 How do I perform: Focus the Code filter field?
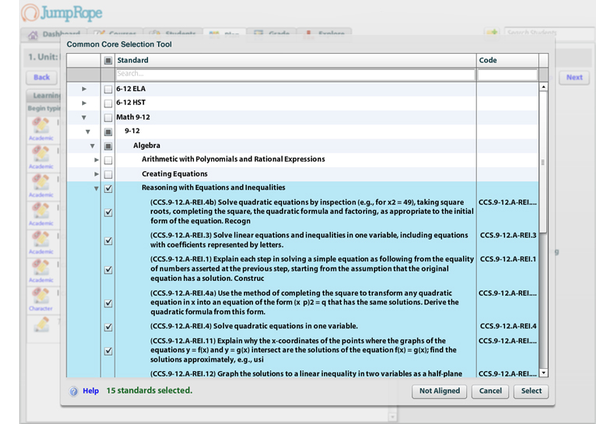click(x=507, y=74)
